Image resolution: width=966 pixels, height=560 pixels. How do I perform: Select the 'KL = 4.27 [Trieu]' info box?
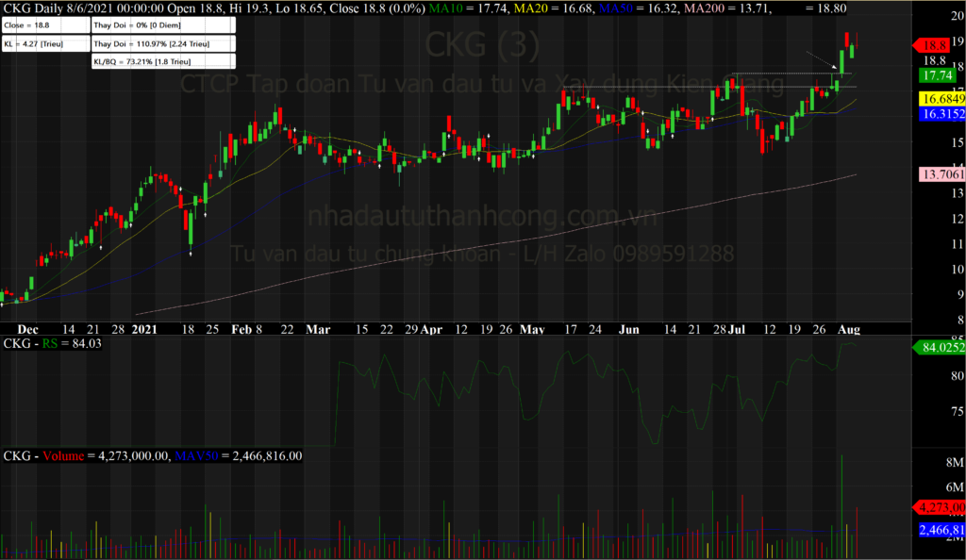tap(45, 43)
